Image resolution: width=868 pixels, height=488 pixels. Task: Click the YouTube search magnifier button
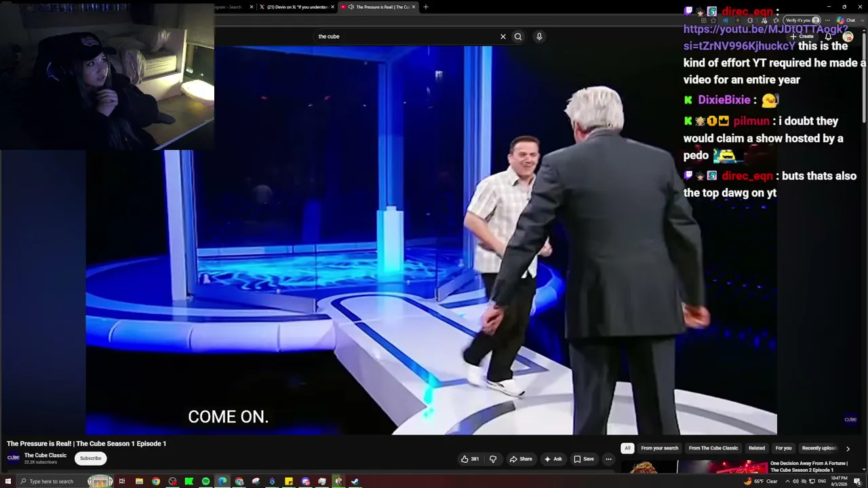pos(518,37)
